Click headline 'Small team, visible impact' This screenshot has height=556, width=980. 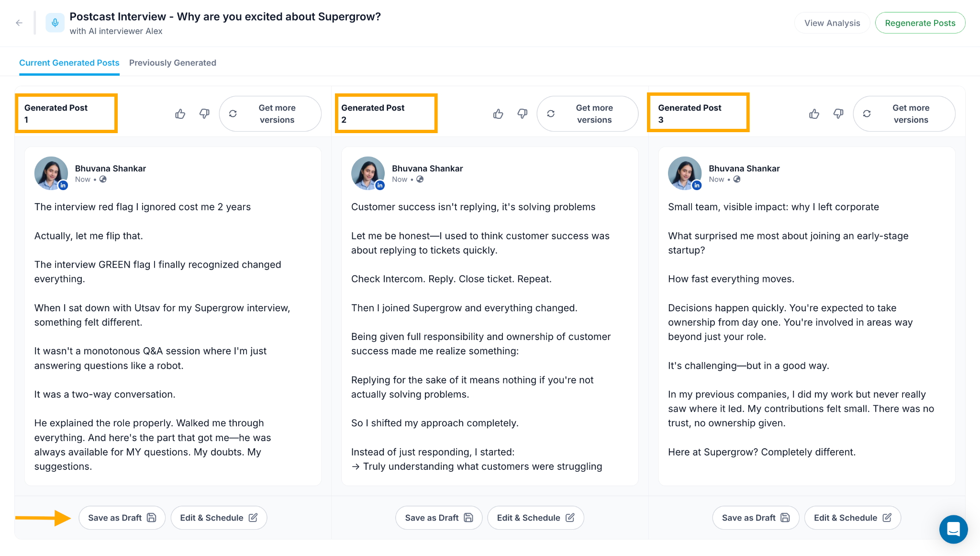(773, 207)
